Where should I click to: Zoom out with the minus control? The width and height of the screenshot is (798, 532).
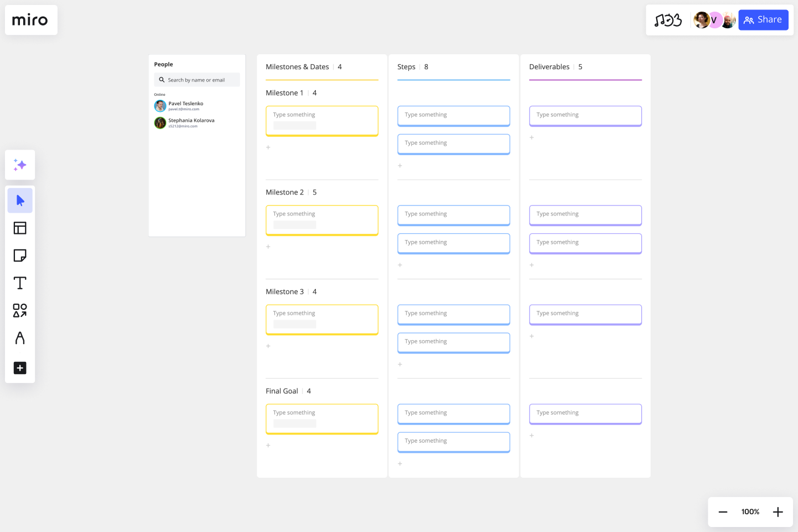[723, 511]
